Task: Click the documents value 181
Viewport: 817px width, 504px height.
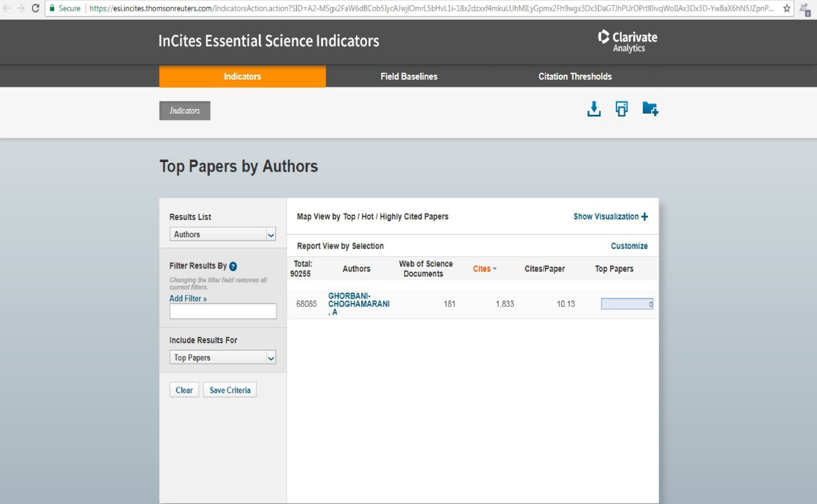Action: [x=449, y=304]
